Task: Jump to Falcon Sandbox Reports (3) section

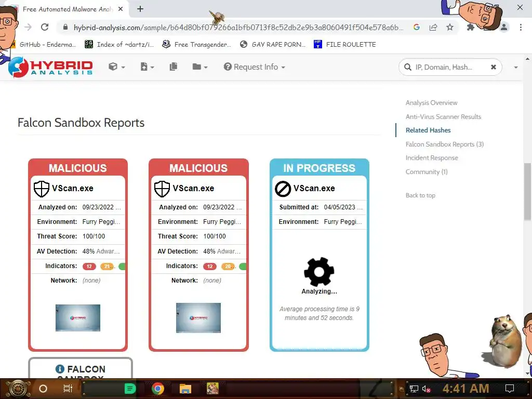Action: point(445,144)
